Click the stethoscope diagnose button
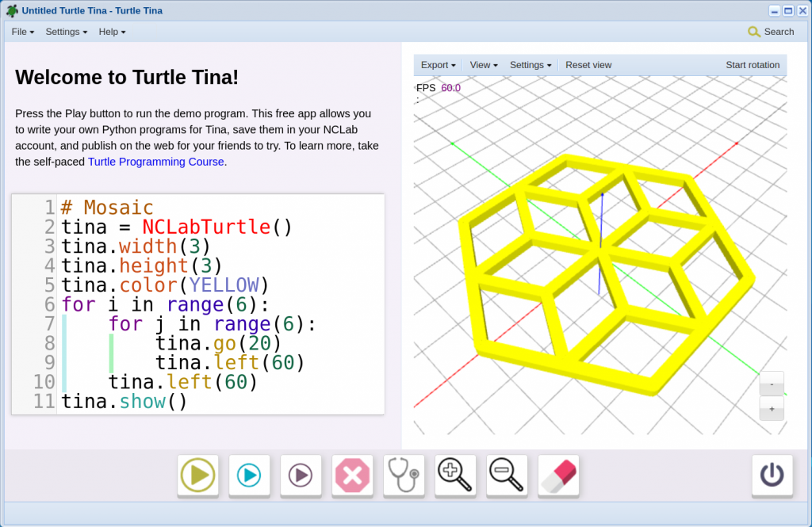This screenshot has width=812, height=527. [404, 475]
